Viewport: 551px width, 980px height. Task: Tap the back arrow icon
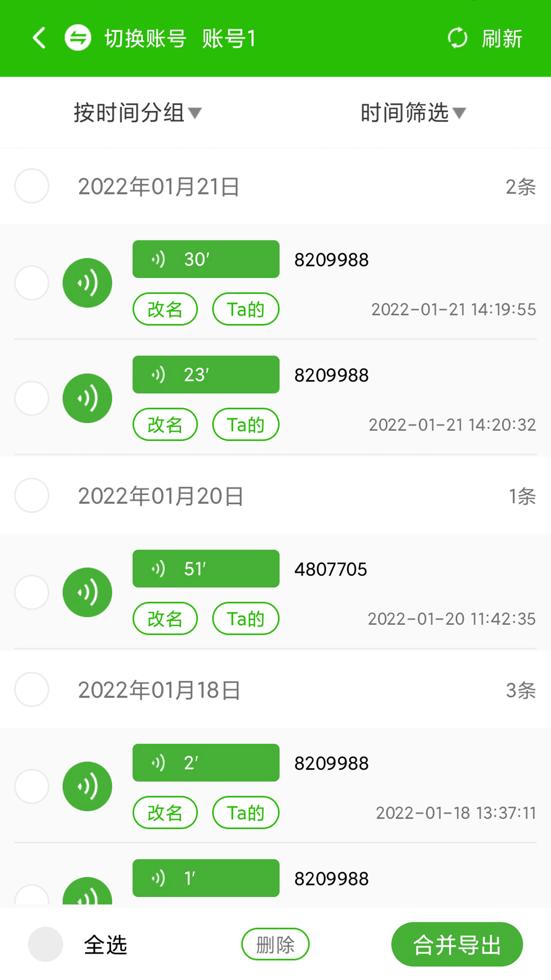pos(39,38)
